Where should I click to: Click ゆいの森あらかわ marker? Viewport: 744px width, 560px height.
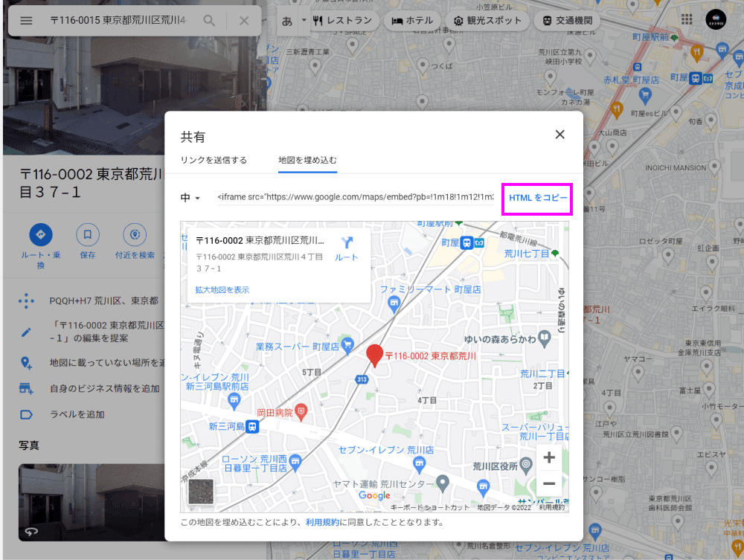point(545,339)
